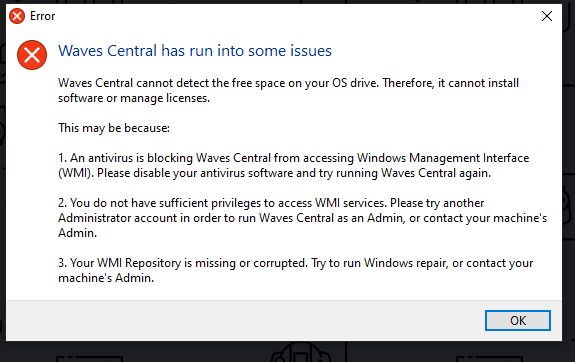Click empty title bar area of Error dialog
The height and width of the screenshot is (362, 575).
[x=293, y=16]
